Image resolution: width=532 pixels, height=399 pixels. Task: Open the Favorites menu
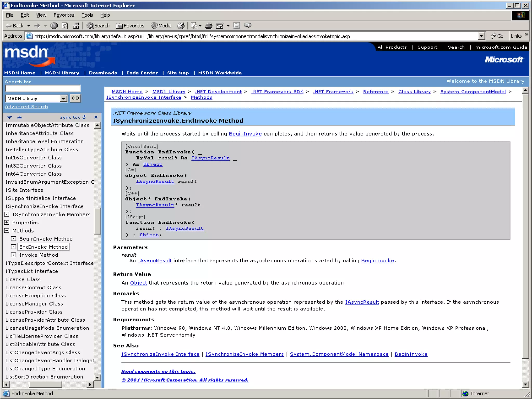coord(64,15)
